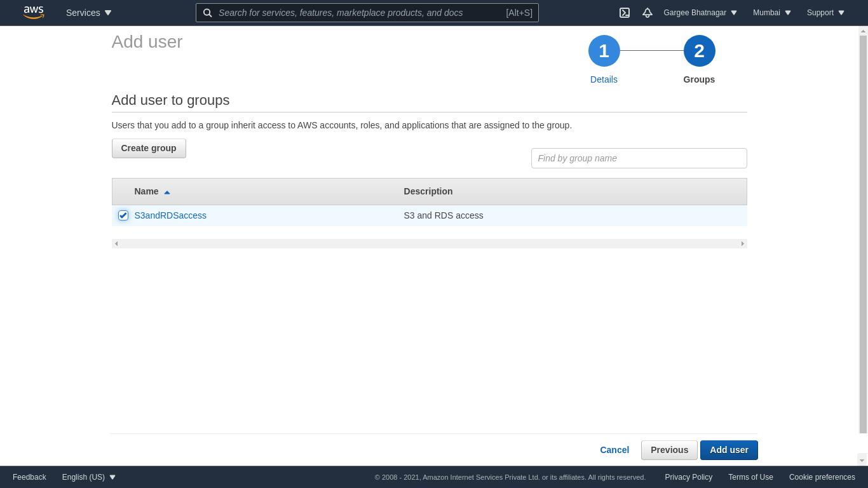The image size is (868, 488).
Task: Click horizontal scrollbar left arrow
Action: point(116,243)
